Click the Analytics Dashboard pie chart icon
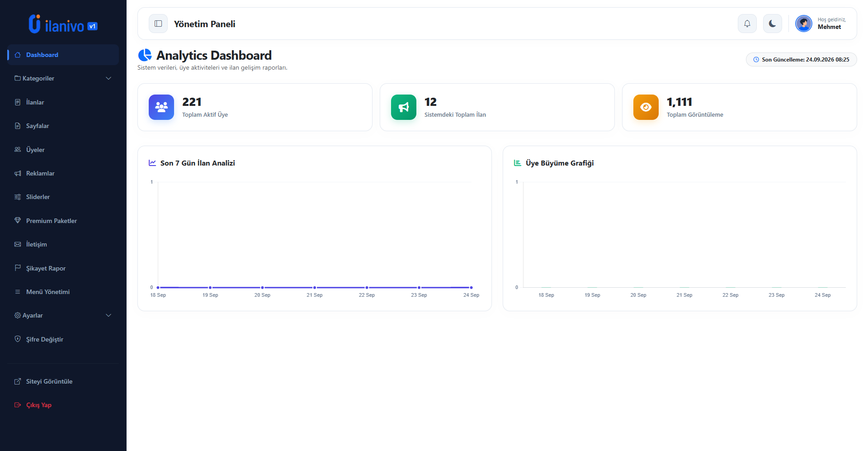 [145, 55]
